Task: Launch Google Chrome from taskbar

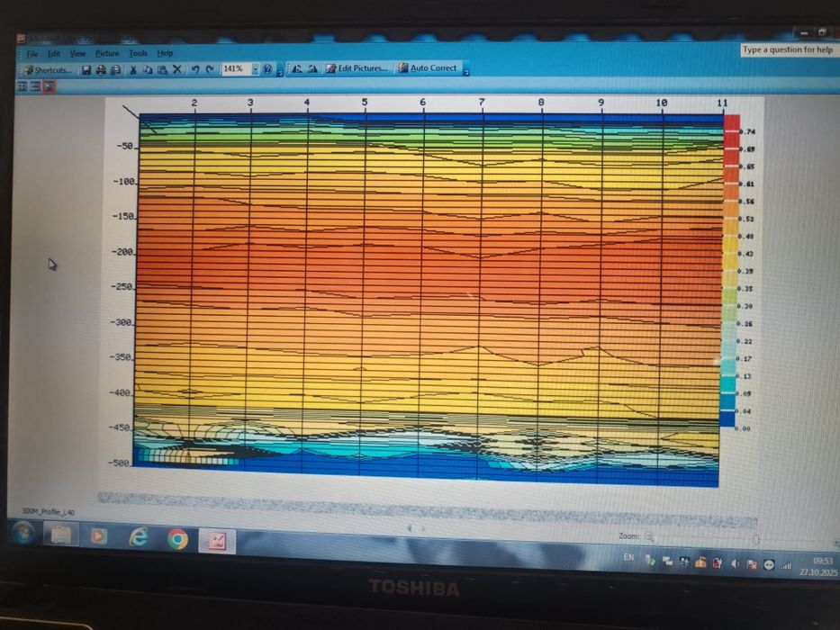Action: pos(177,539)
